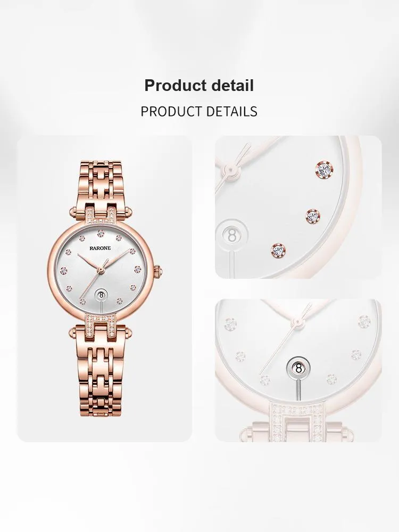Open the crystal markers close-up image

tap(298, 207)
